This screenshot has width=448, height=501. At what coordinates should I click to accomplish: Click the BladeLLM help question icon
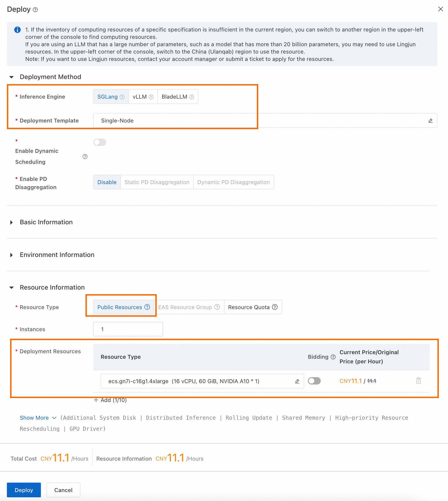click(x=192, y=97)
